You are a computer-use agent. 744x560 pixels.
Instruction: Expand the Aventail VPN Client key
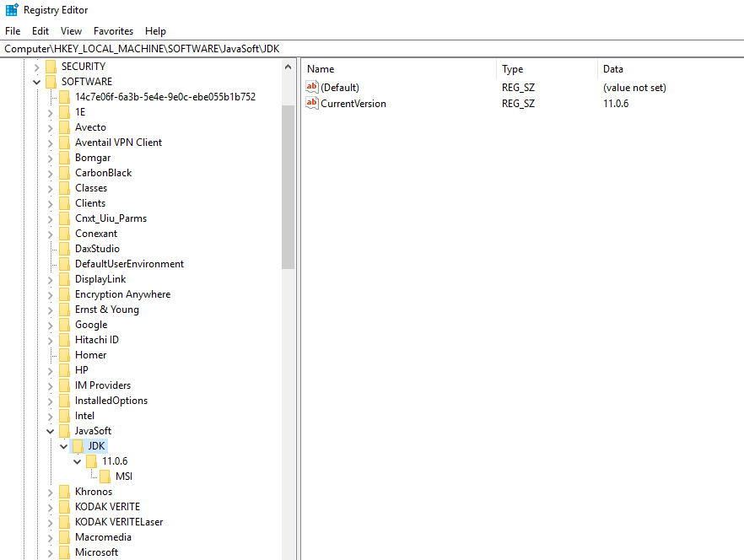(51, 143)
